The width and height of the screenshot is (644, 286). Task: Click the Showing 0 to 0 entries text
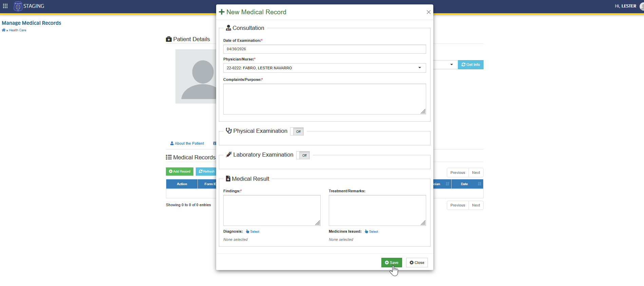[x=188, y=205]
